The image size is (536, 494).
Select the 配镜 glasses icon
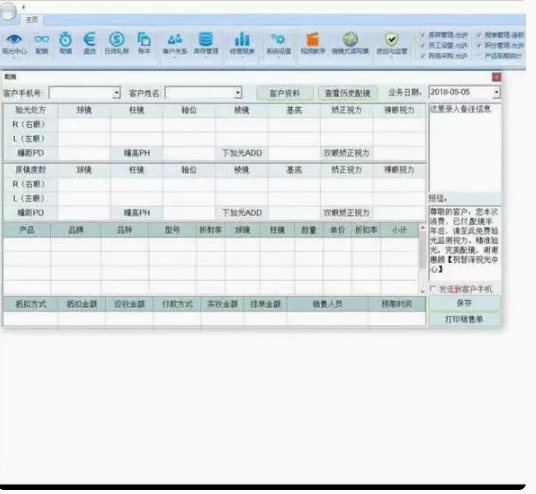click(x=42, y=43)
